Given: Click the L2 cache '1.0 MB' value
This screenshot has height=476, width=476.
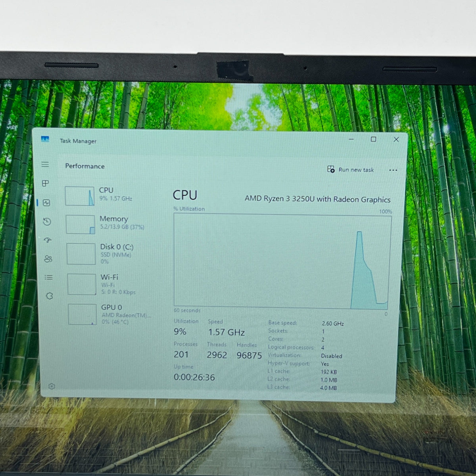Looking at the screenshot, I should click(x=329, y=380).
